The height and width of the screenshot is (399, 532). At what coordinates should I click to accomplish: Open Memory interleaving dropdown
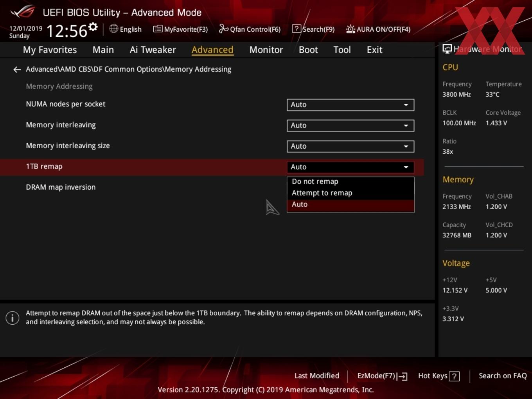(350, 126)
